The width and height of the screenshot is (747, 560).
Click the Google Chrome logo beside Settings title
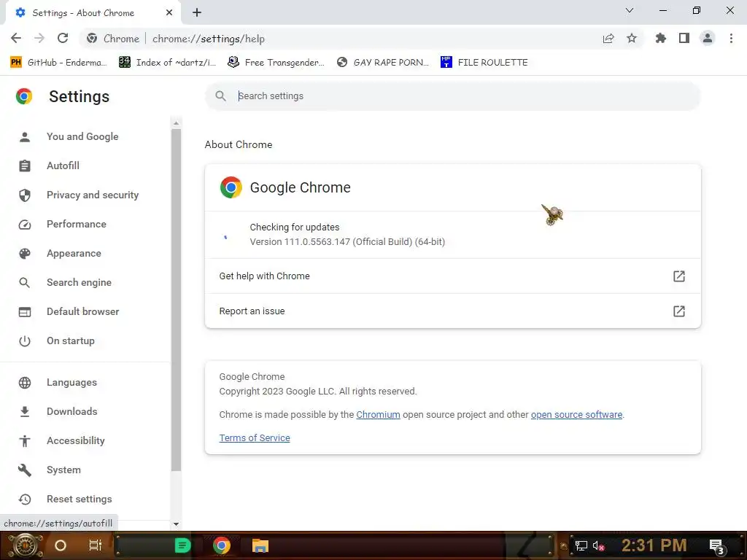[24, 96]
